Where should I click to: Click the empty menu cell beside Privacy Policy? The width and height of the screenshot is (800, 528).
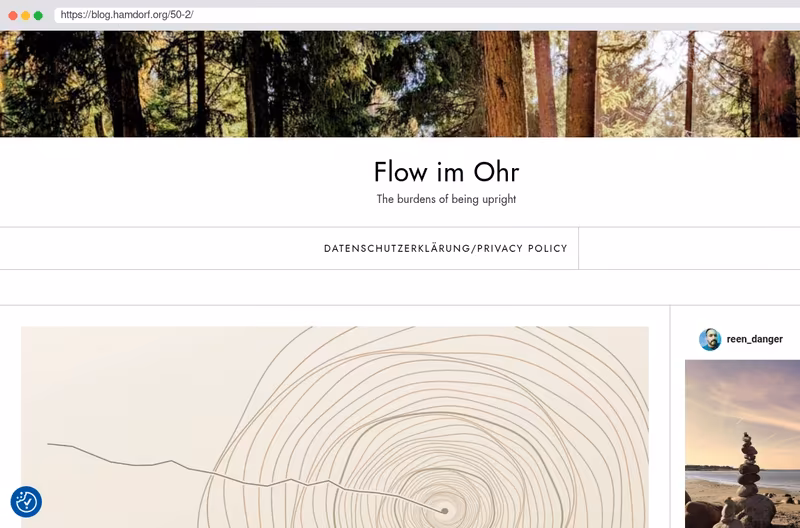click(689, 248)
